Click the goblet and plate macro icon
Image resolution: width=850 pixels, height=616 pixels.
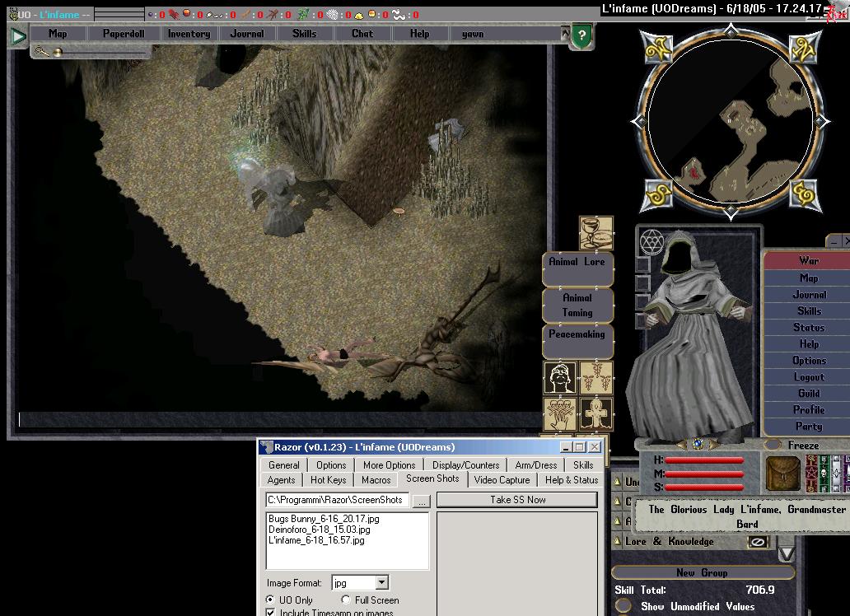point(595,232)
